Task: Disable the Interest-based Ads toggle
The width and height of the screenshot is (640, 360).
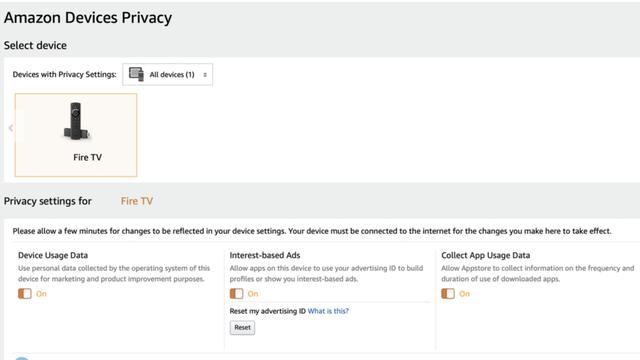Action: point(236,293)
